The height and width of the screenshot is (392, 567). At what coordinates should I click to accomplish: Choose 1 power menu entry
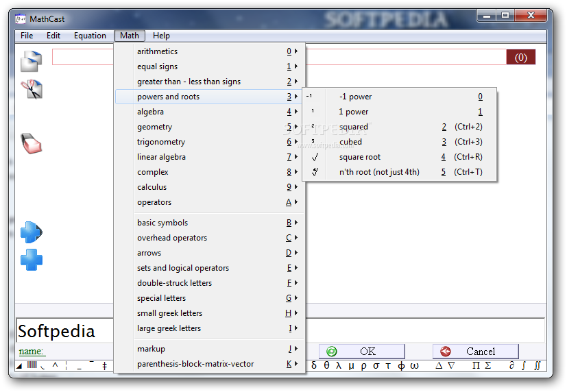400,112
